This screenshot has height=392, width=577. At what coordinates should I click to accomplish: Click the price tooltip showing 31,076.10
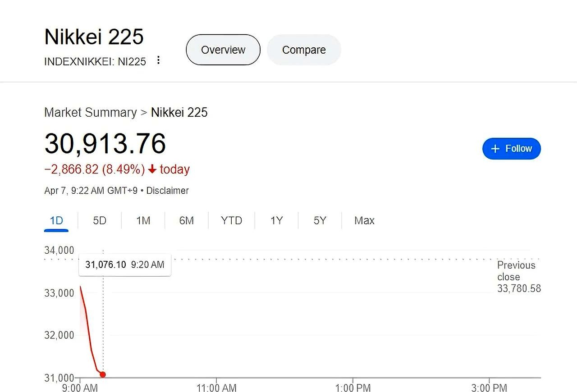124,265
